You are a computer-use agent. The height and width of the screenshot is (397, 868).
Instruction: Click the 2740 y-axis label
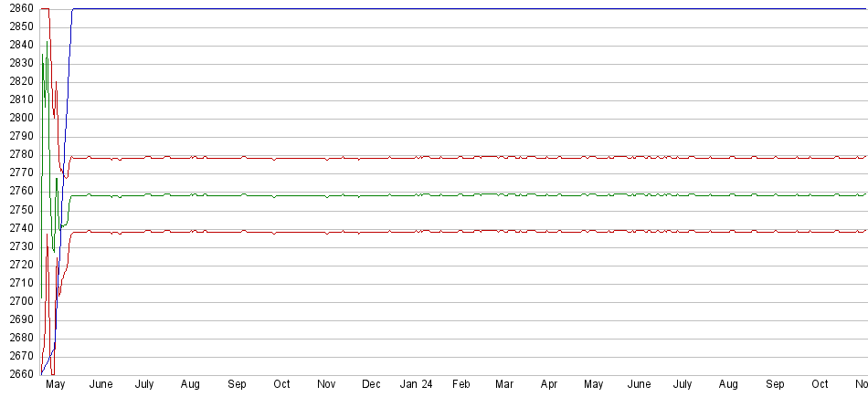pos(22,227)
